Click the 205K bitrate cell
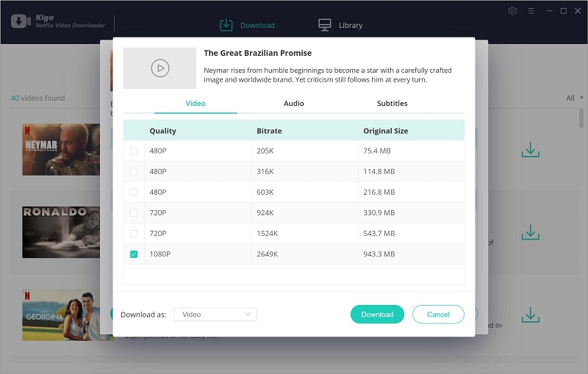This screenshot has height=374, width=588. 265,151
